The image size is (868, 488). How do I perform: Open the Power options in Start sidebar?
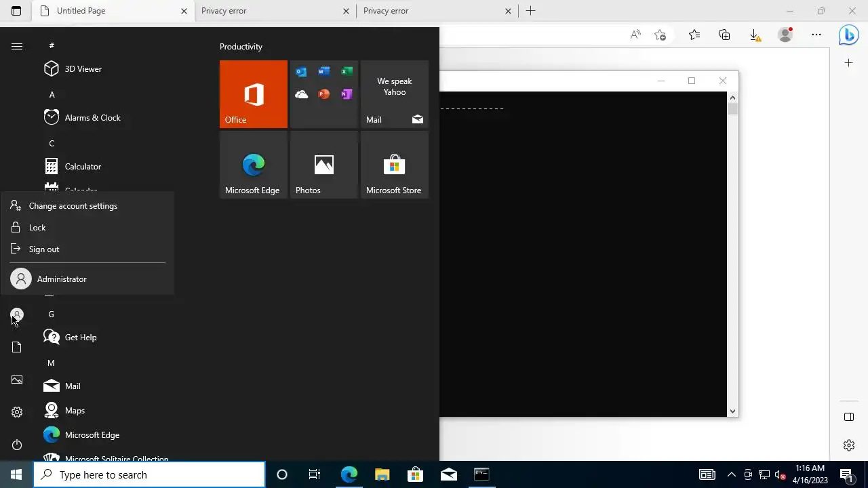[17, 445]
